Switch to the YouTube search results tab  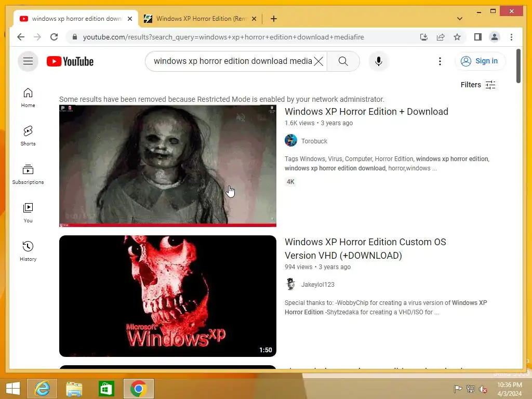(76, 19)
